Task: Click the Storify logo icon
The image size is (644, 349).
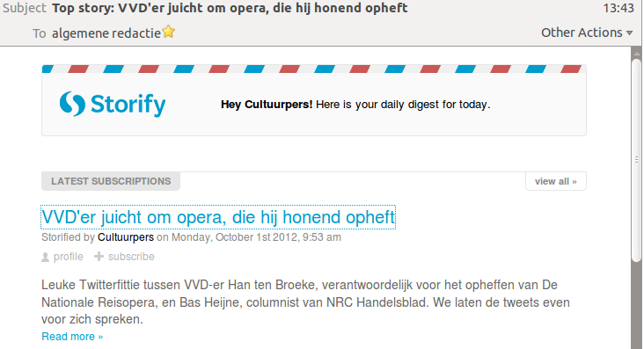Action: click(72, 104)
